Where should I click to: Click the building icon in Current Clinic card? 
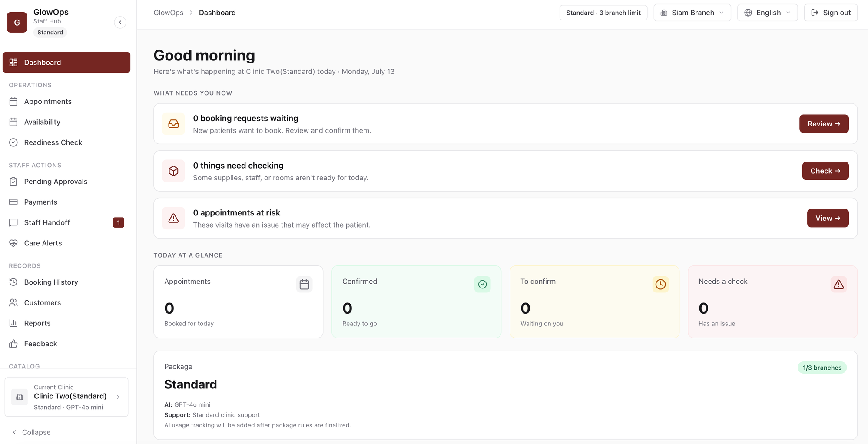(20, 397)
